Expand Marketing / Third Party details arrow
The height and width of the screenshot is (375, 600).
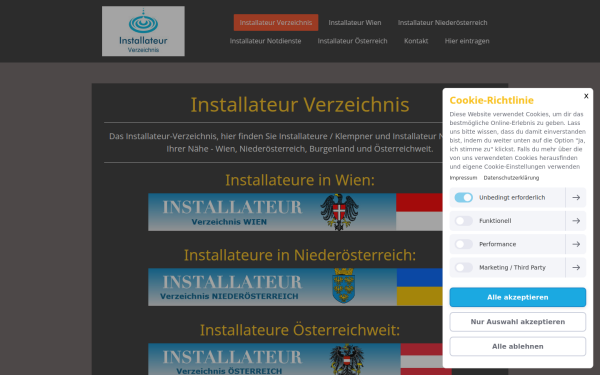[x=576, y=267]
